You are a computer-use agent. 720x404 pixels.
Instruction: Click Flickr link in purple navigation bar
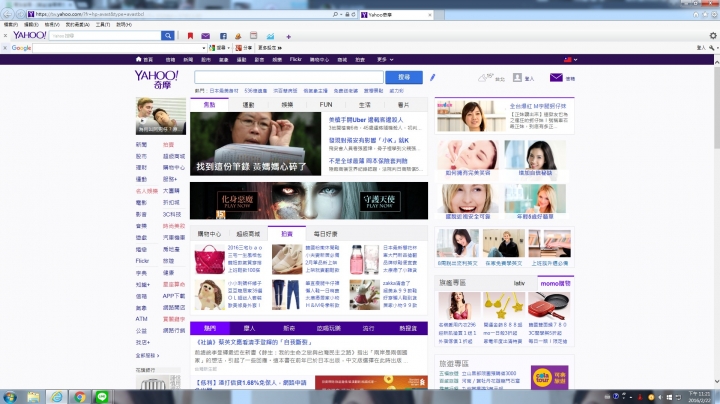tap(296, 60)
